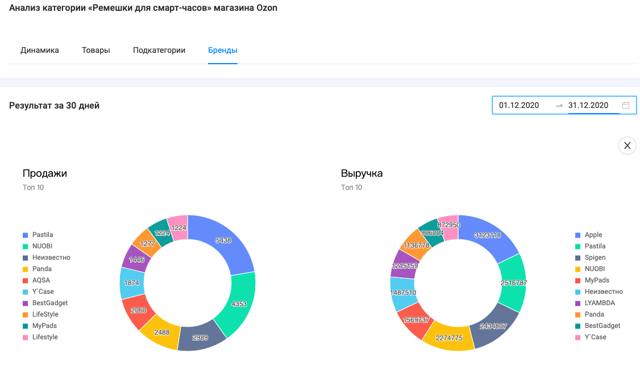The width and height of the screenshot is (640, 370).
Task: Switch to the Динамика tab
Action: (40, 50)
